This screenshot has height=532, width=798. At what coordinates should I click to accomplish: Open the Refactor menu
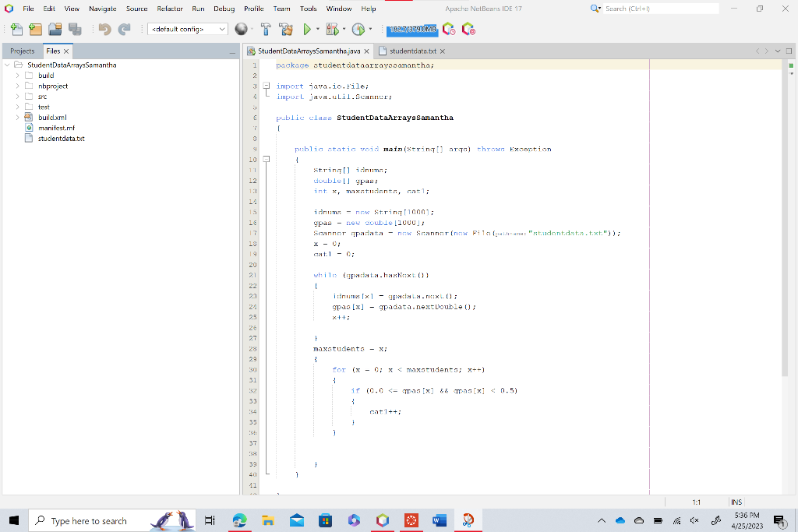(x=169, y=9)
